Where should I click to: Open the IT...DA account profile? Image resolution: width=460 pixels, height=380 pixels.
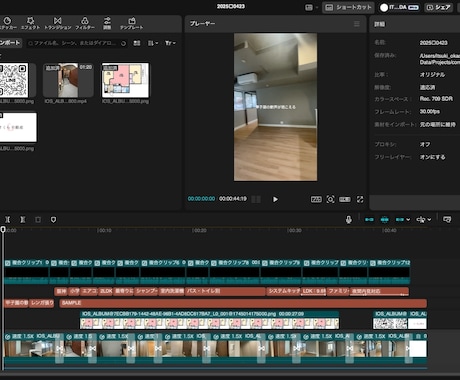click(x=399, y=7)
